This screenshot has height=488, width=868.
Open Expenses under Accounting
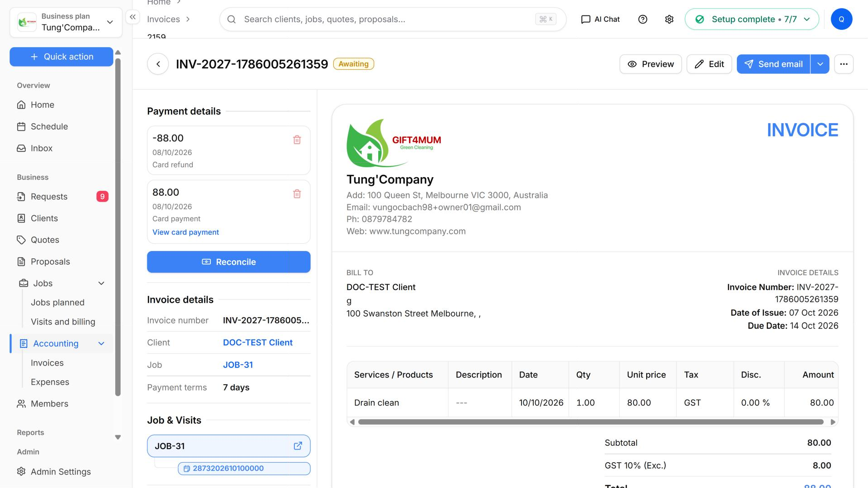50,382
